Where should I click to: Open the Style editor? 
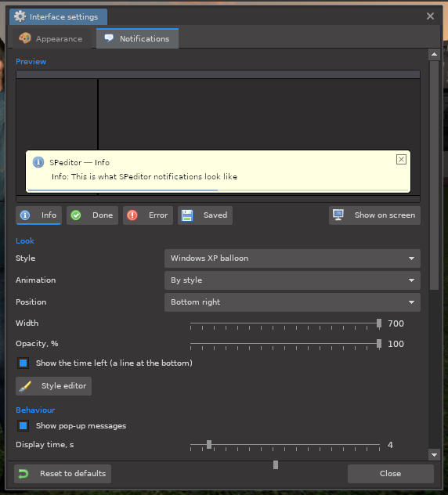[x=54, y=386]
